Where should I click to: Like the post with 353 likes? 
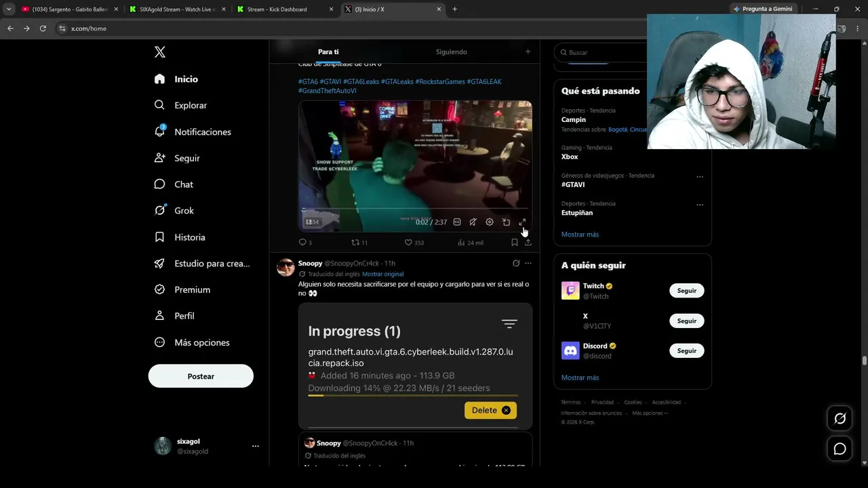click(414, 243)
